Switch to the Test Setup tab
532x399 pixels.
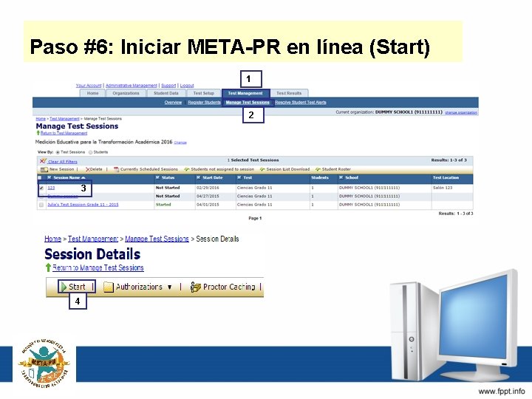click(x=204, y=93)
